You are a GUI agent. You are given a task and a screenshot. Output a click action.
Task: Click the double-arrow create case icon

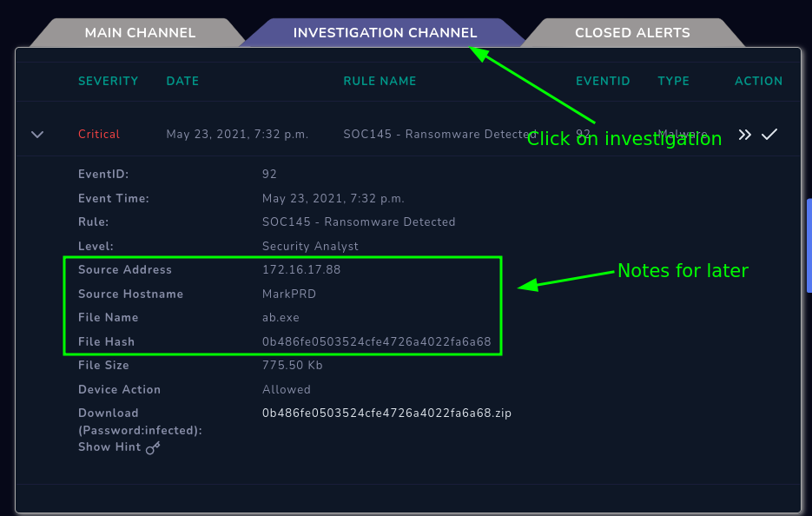coord(744,135)
